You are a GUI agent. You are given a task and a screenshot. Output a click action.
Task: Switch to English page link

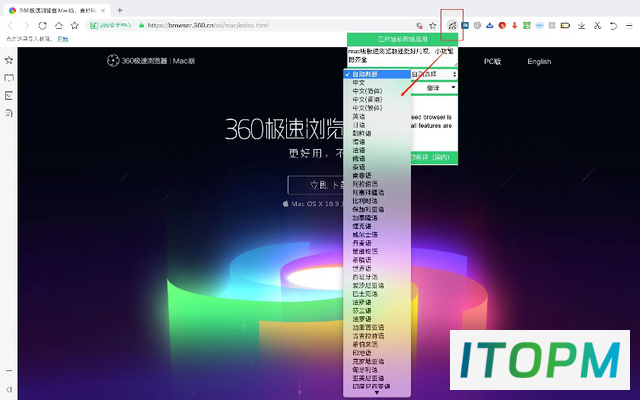pyautogui.click(x=539, y=61)
